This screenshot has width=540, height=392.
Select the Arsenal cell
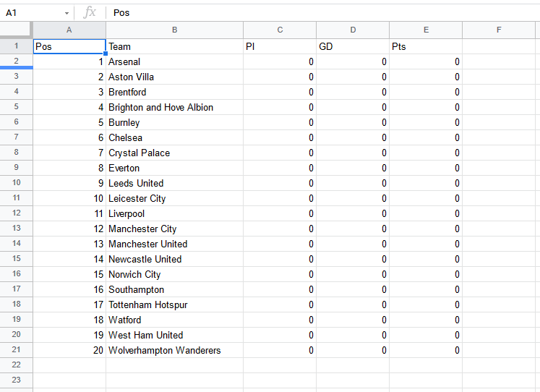point(175,61)
